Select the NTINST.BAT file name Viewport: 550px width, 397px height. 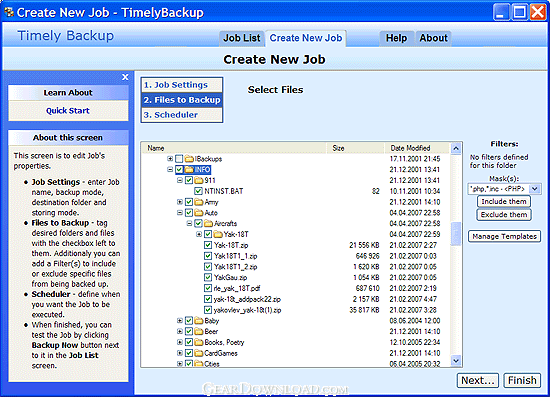click(x=223, y=191)
